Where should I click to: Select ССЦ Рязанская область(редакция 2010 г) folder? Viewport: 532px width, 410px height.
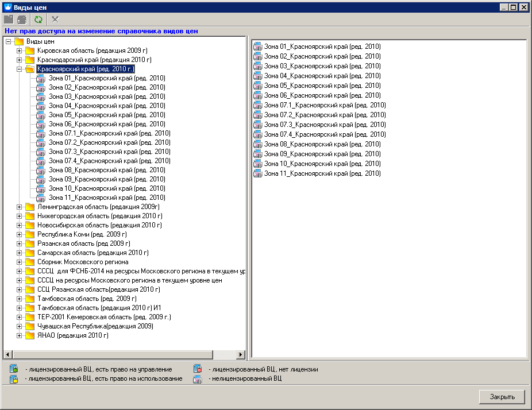[99, 289]
